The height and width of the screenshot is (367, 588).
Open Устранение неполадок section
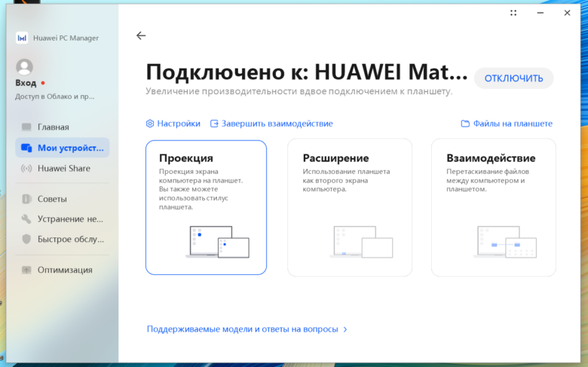coord(63,219)
